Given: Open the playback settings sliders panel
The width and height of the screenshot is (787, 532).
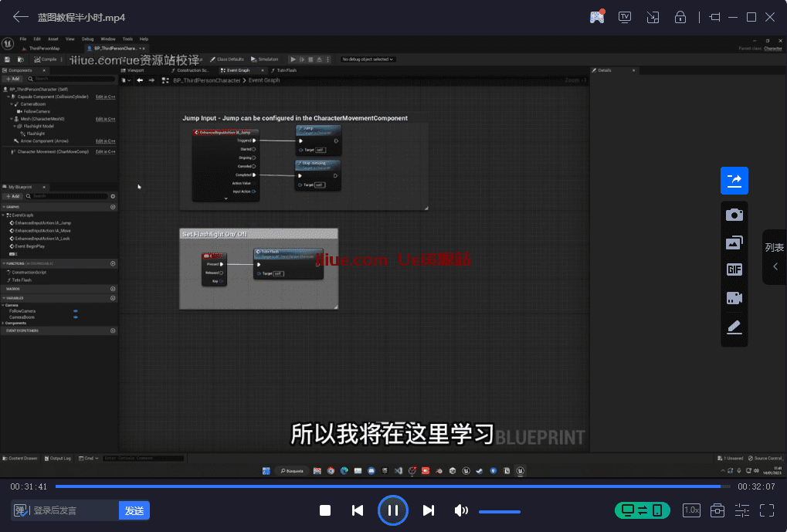Looking at the screenshot, I should coord(742,510).
